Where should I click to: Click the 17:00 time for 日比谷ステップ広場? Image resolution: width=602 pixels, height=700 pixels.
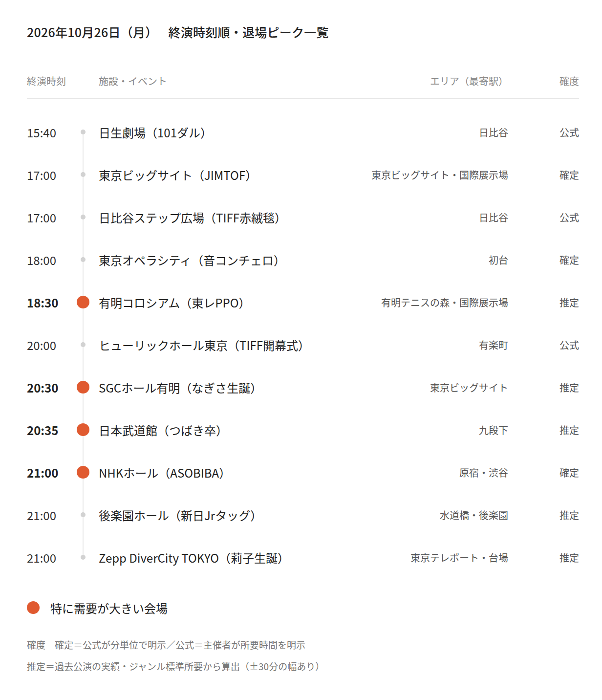click(x=42, y=218)
